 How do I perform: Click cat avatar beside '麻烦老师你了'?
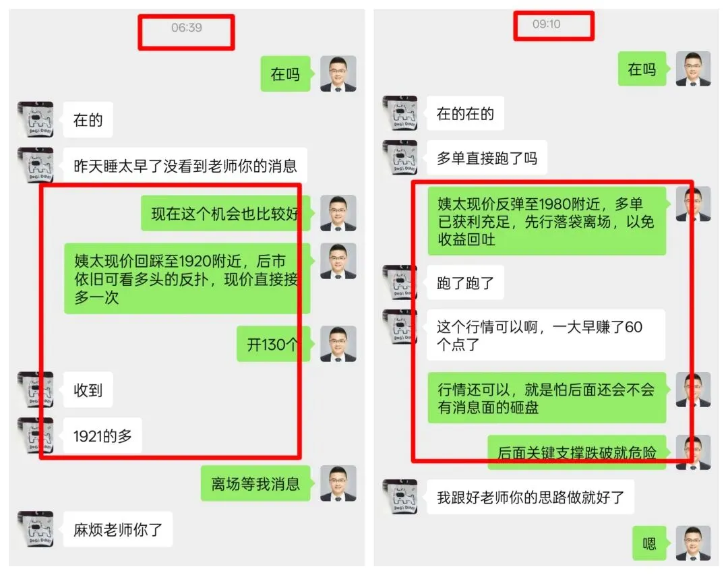(36, 529)
